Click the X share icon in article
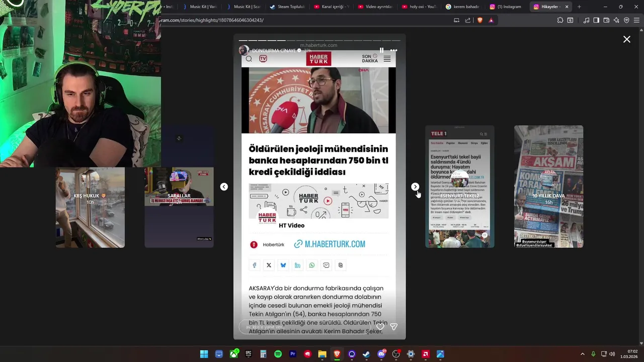644x362 pixels. tap(269, 265)
